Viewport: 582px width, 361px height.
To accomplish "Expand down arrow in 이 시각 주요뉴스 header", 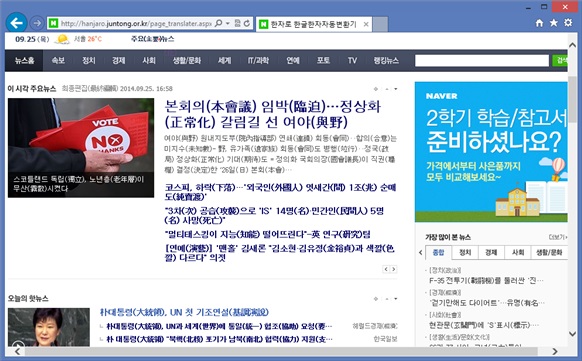I will coord(396,89).
